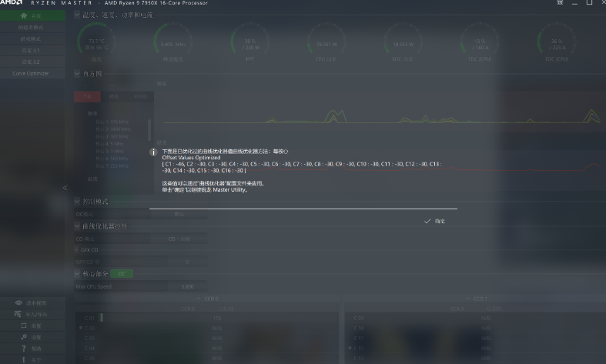Open the Home page in the sidebar
Viewport: 606px width, 364px height.
pyautogui.click(x=32, y=16)
